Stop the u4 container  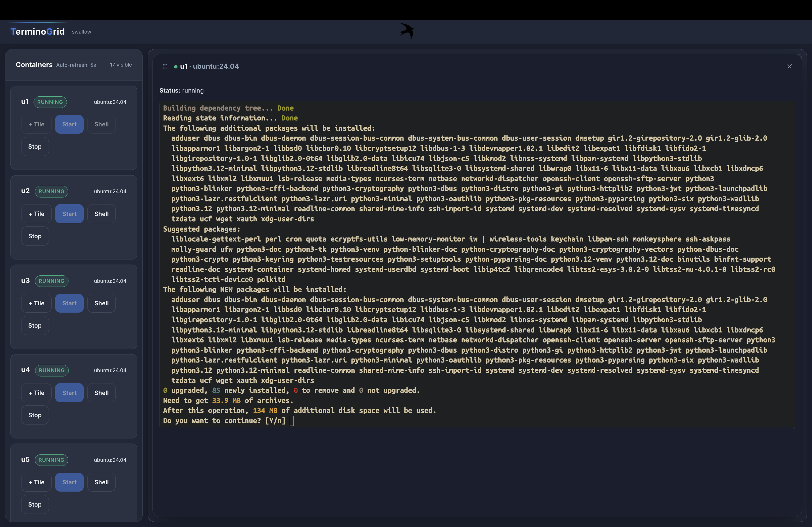[35, 415]
